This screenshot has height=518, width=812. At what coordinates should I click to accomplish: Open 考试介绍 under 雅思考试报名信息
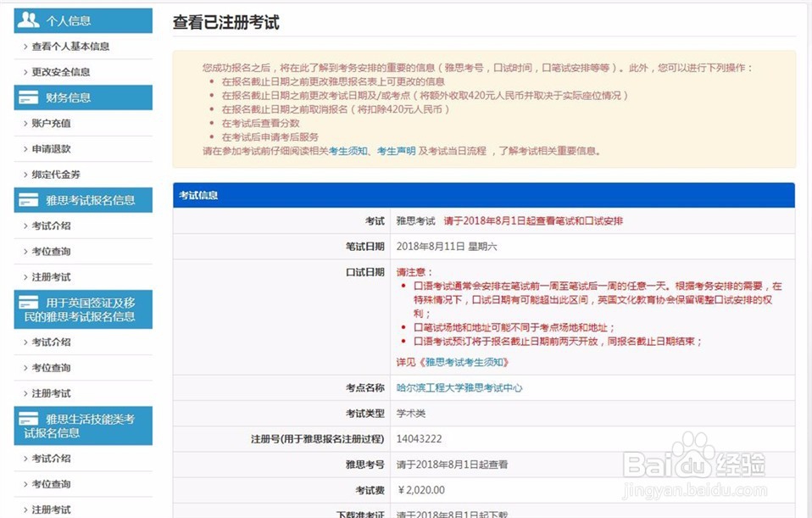(x=51, y=226)
